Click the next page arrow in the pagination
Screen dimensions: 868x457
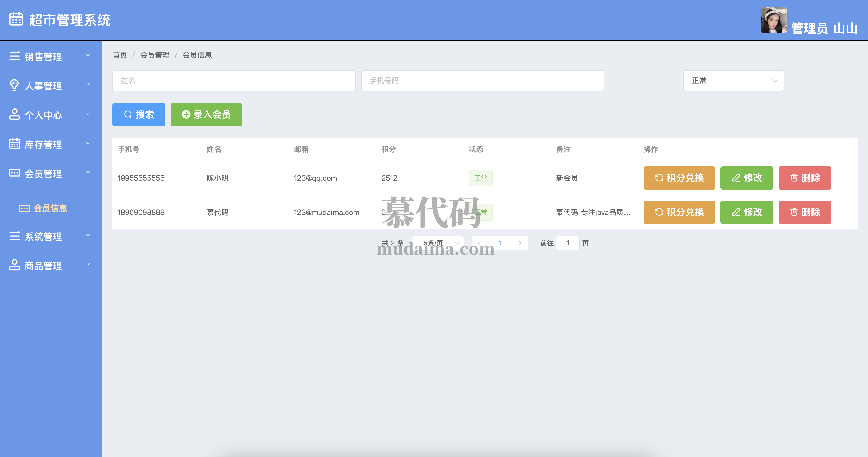tap(520, 243)
